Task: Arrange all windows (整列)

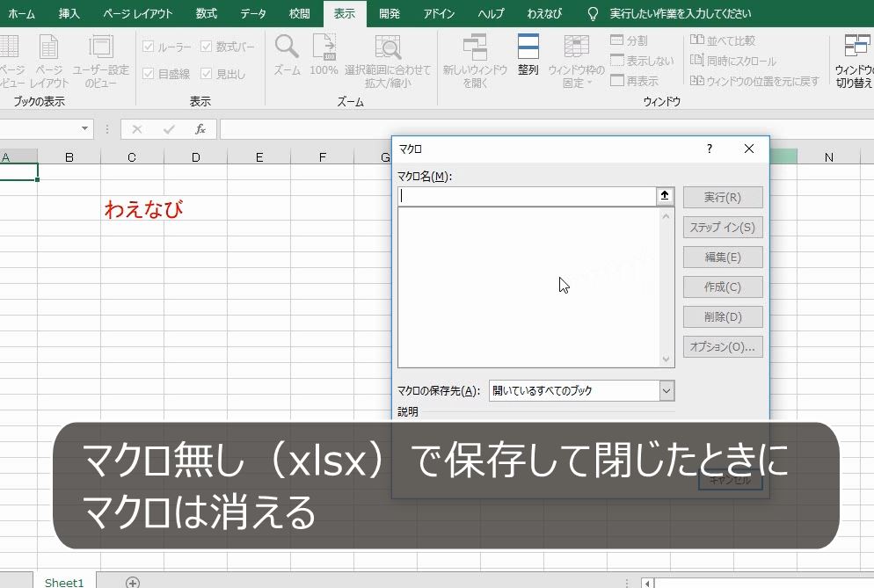Action: 528,54
